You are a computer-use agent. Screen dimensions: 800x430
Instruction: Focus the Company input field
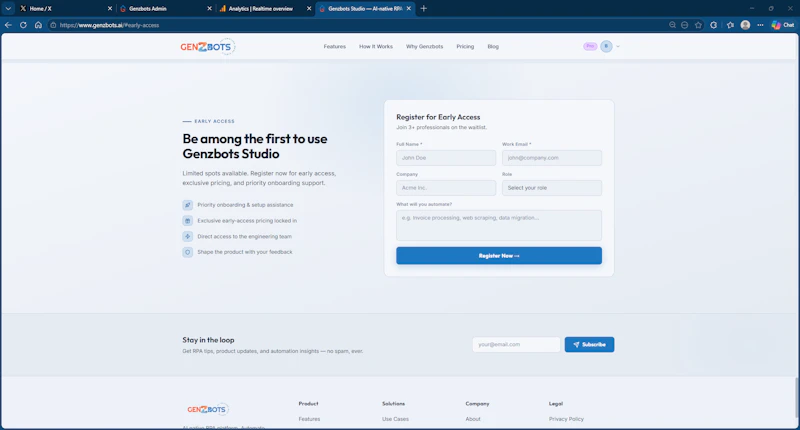[x=446, y=188]
